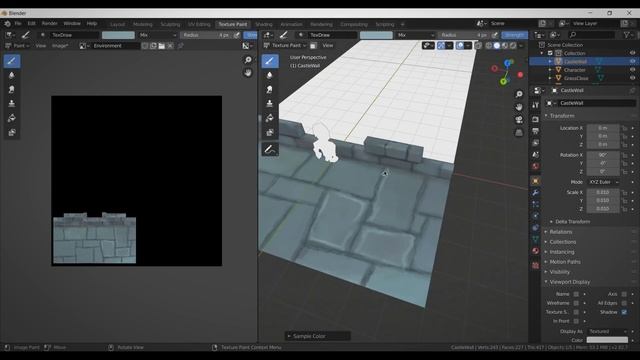The width and height of the screenshot is (640, 360).
Task: Select the Annotate tool in 3D viewport
Action: pyautogui.click(x=270, y=149)
